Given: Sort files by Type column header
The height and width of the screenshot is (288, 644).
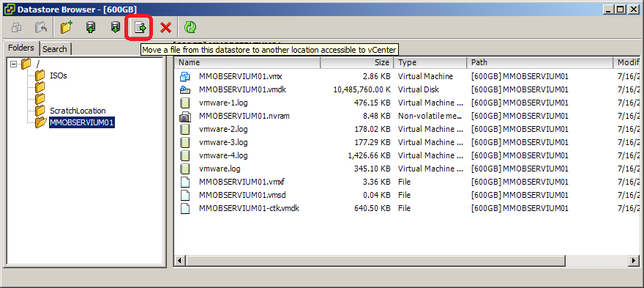Looking at the screenshot, I should [x=430, y=62].
